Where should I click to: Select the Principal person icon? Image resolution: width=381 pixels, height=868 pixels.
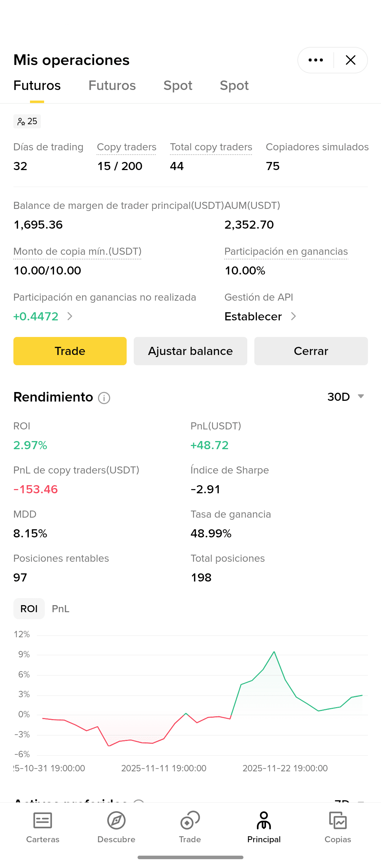pos(264,820)
